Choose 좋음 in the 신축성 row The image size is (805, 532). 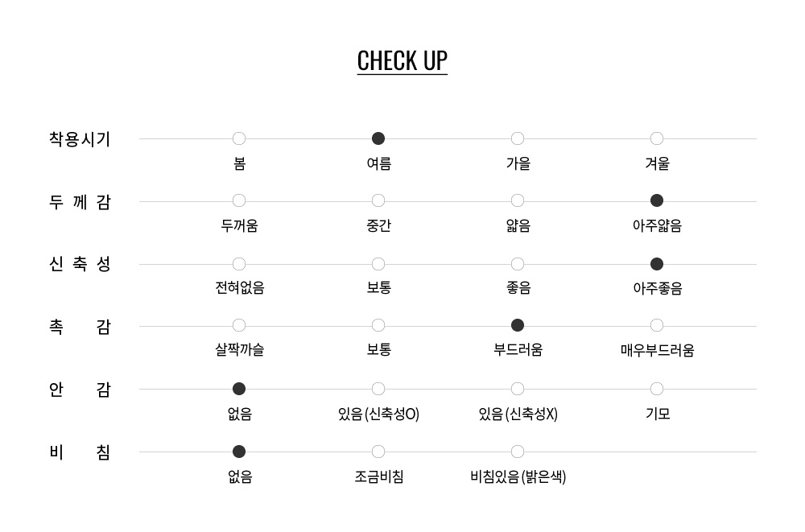click(518, 264)
